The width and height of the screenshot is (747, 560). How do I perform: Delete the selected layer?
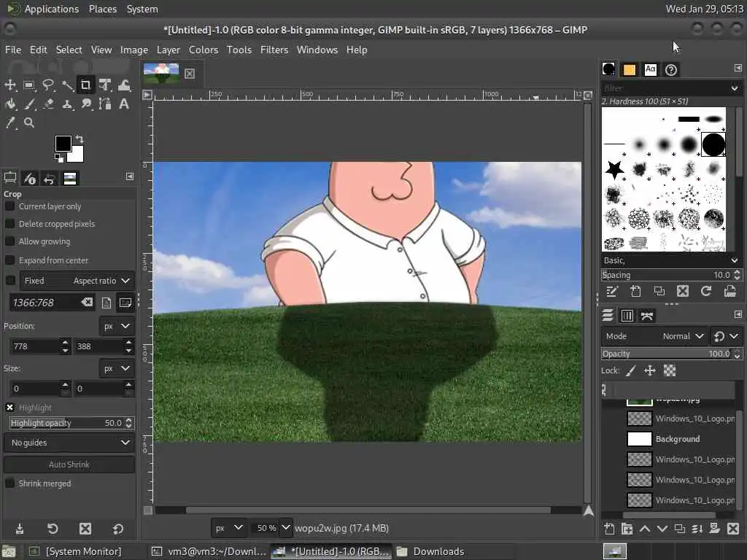(x=733, y=529)
